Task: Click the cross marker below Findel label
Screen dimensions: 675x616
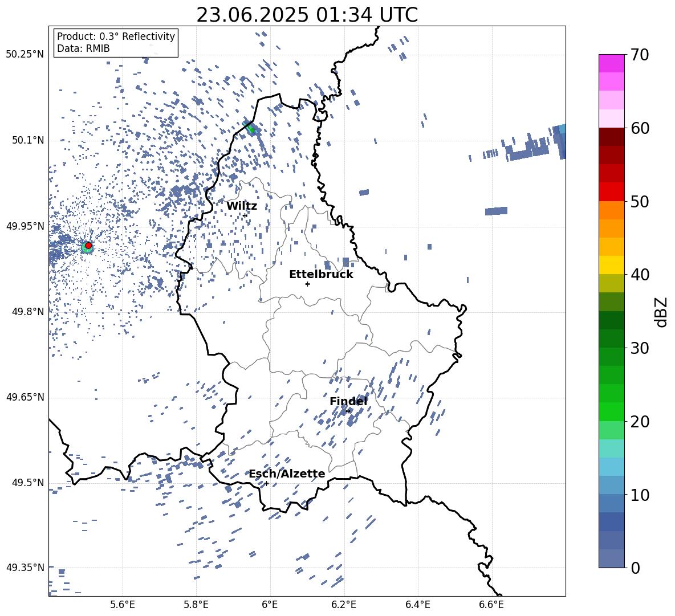Action: (x=348, y=411)
